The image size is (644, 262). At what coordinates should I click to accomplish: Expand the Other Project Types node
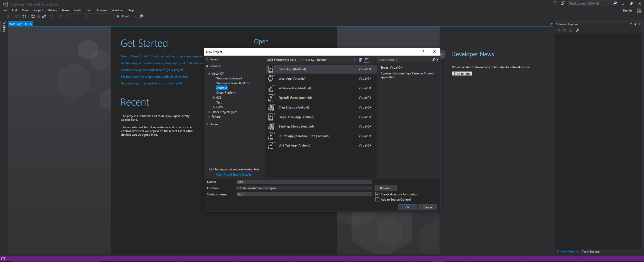[209, 112]
